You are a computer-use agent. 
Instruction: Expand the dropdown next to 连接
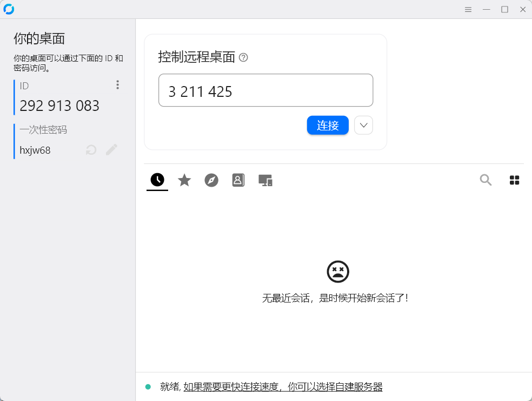[364, 126]
